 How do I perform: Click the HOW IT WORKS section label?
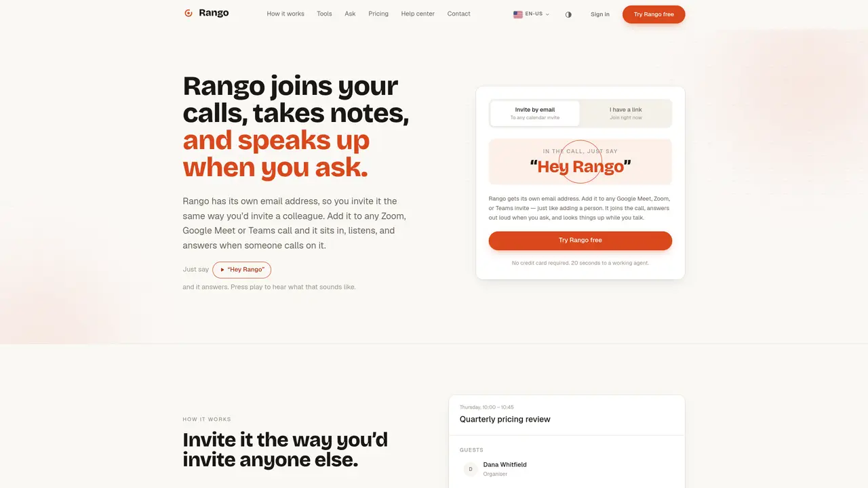(x=207, y=420)
